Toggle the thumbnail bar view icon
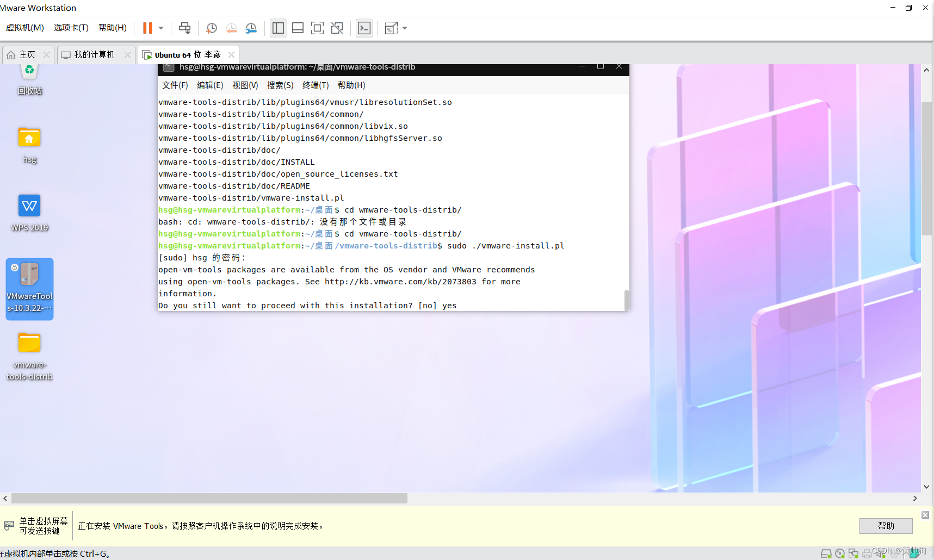This screenshot has height=560, width=934. coord(298,28)
